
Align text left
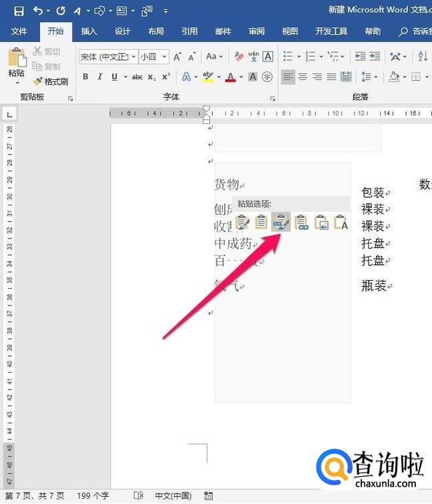(x=288, y=77)
